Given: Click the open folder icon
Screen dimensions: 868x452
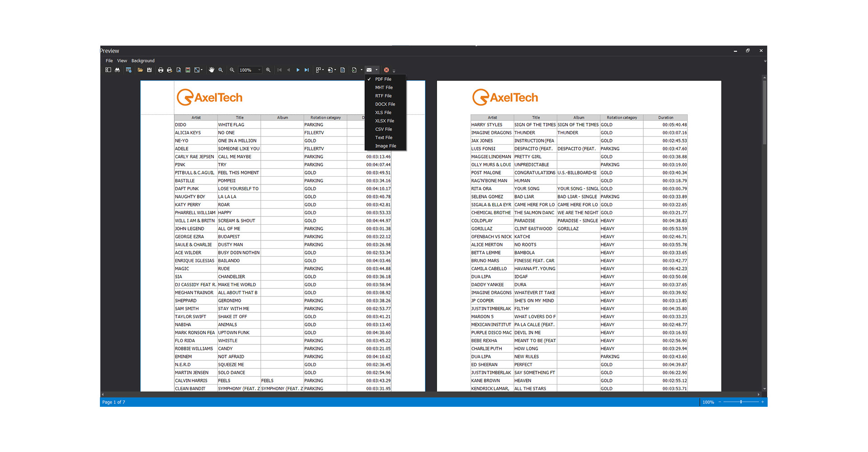Looking at the screenshot, I should click(140, 70).
